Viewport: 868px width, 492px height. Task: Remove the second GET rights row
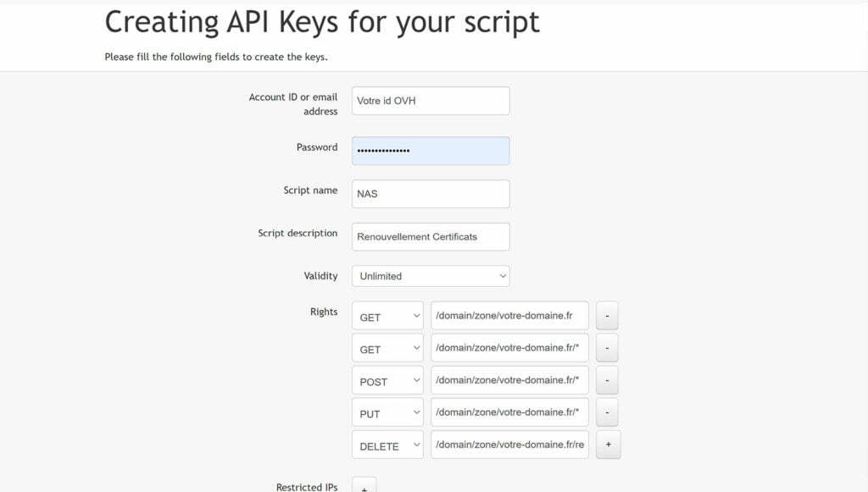pos(607,348)
